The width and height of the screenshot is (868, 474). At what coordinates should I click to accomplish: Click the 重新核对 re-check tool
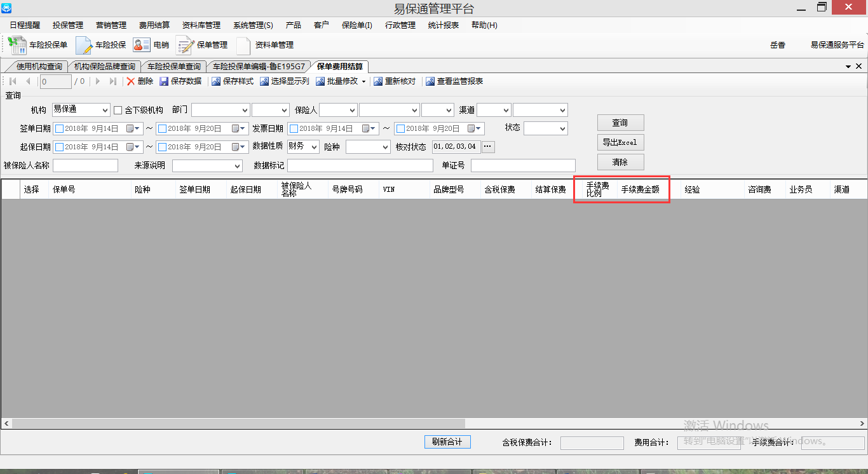click(395, 81)
